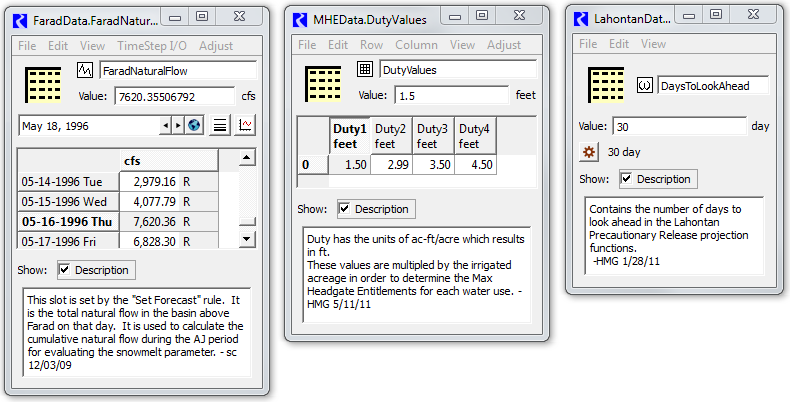The image size is (790, 402).
Task: Click the DaysToLookAhead slot name field
Action: 713,86
